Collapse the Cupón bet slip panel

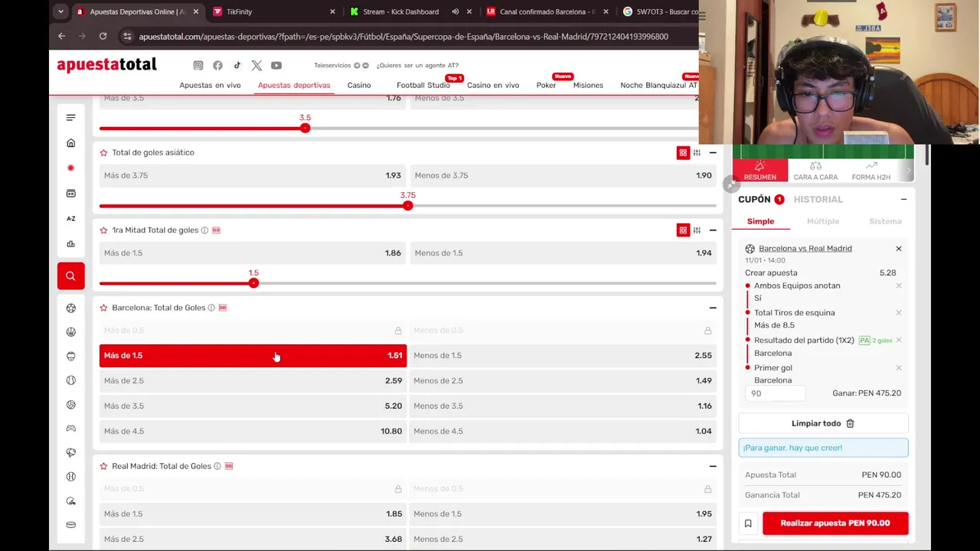903,199
